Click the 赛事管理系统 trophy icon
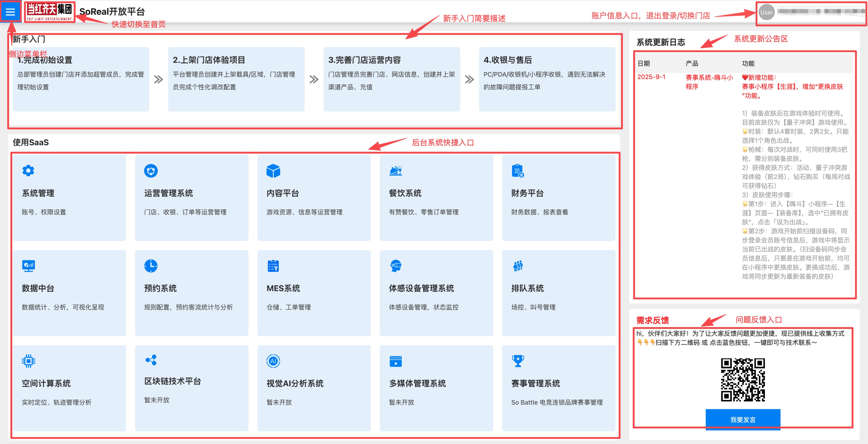Image resolution: width=868 pixels, height=444 pixels. coord(518,361)
